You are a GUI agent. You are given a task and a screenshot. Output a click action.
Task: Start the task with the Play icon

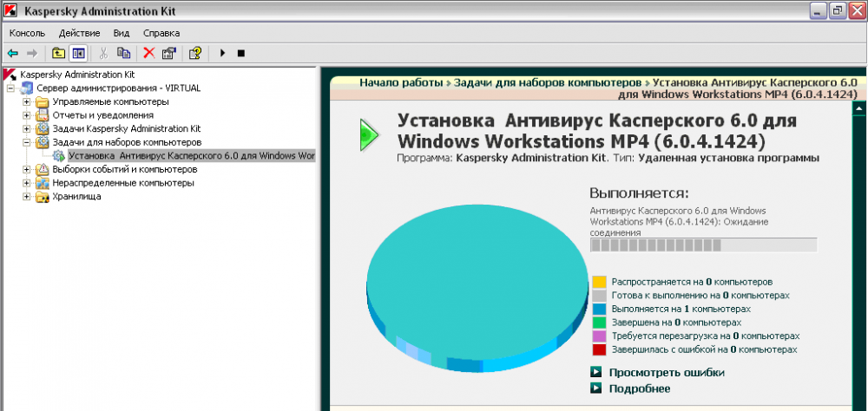point(222,53)
